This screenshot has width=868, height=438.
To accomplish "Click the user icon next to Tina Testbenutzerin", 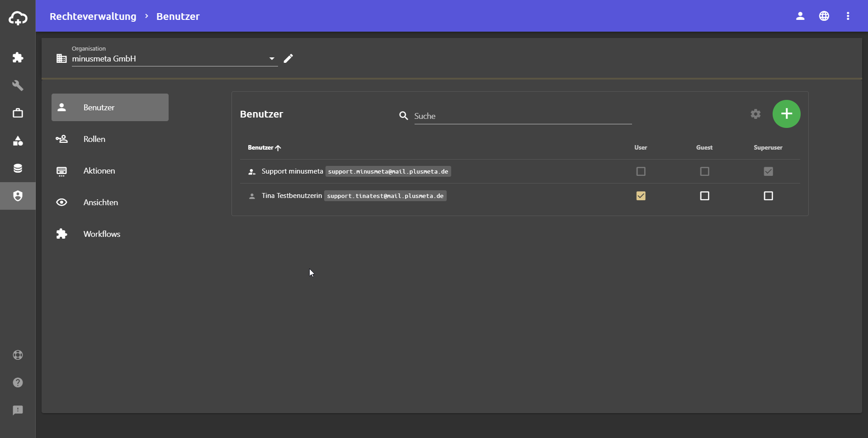I will pos(252,196).
